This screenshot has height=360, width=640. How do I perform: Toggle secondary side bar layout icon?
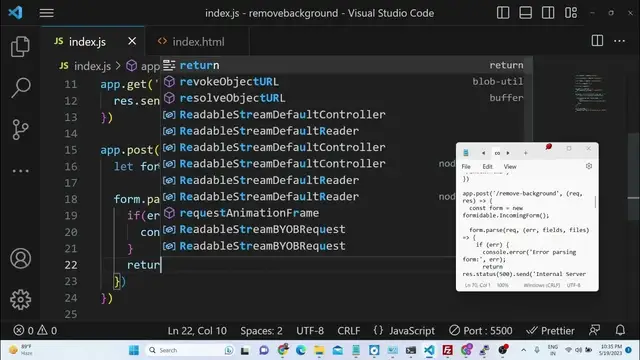click(548, 13)
